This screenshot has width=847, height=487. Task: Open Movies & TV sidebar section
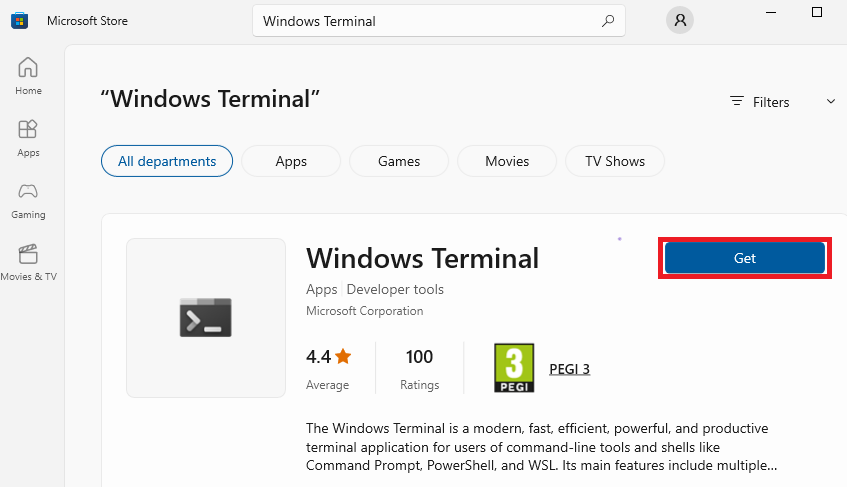point(28,262)
